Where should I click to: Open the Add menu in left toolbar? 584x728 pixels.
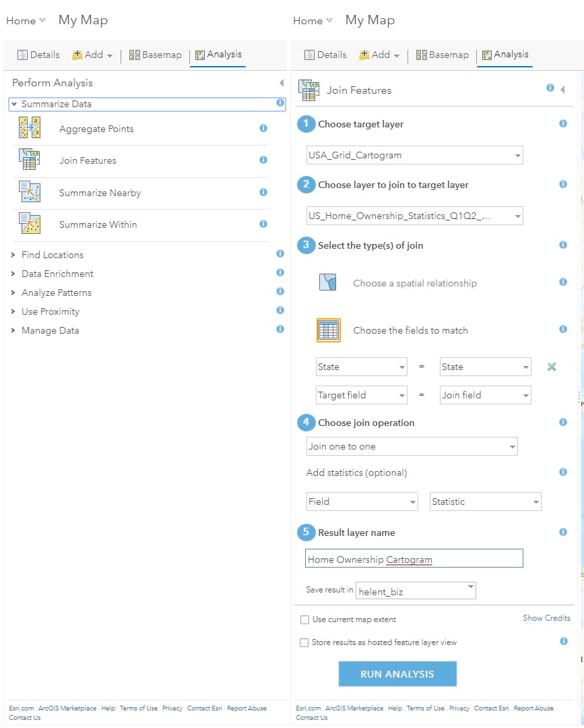(93, 55)
